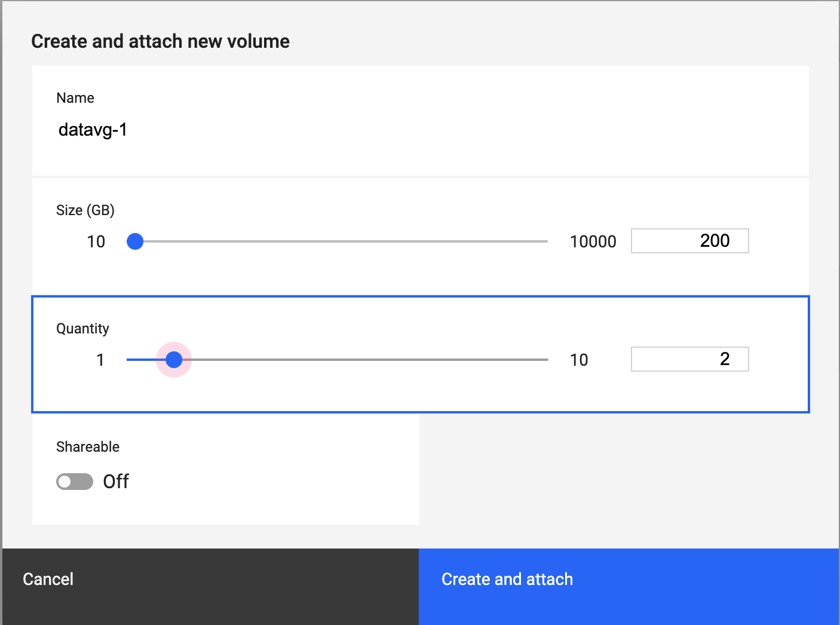The width and height of the screenshot is (840, 625).
Task: Select the Size value input showing 200
Action: coord(689,240)
